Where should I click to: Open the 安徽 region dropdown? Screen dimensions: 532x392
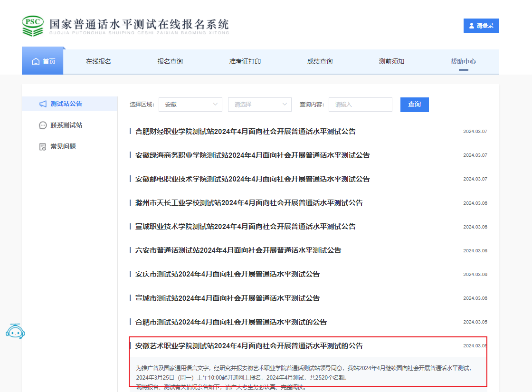pyautogui.click(x=190, y=105)
